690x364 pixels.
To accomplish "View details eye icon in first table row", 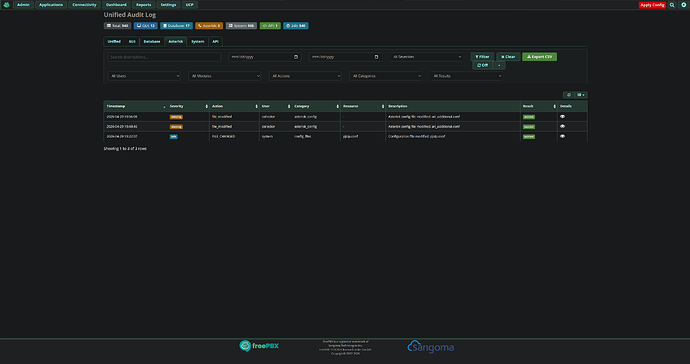I will pos(562,117).
